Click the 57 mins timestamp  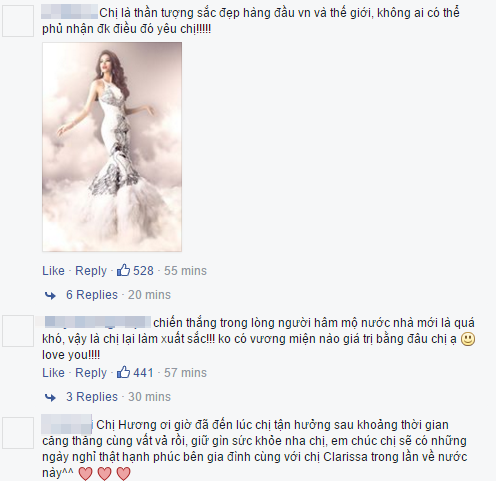pos(185,373)
